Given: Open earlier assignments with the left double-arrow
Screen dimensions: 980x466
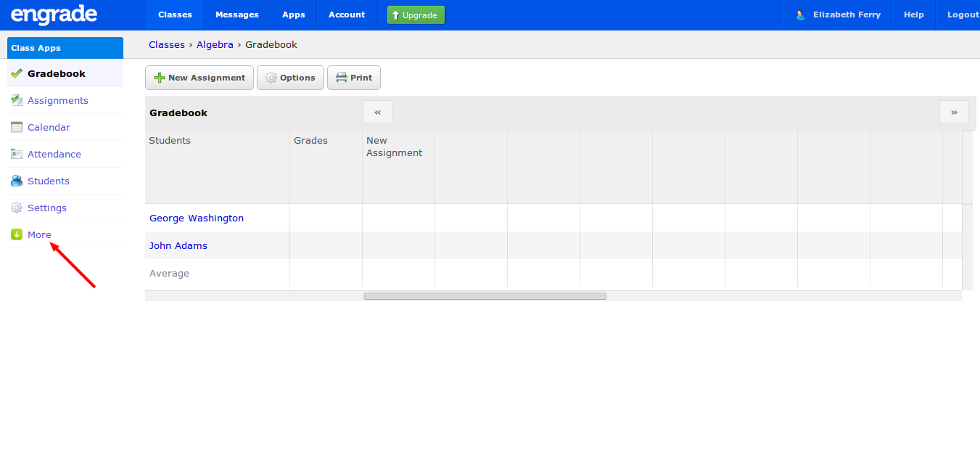Looking at the screenshot, I should pyautogui.click(x=377, y=112).
